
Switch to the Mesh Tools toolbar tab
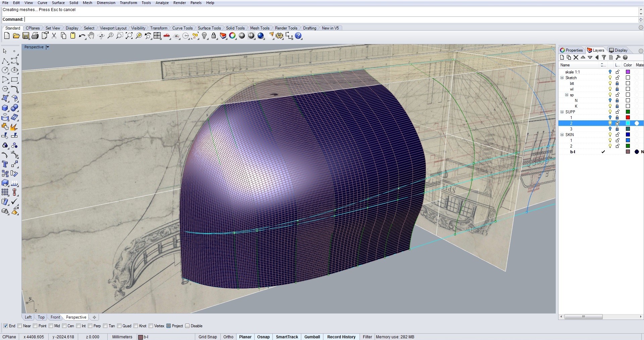260,28
